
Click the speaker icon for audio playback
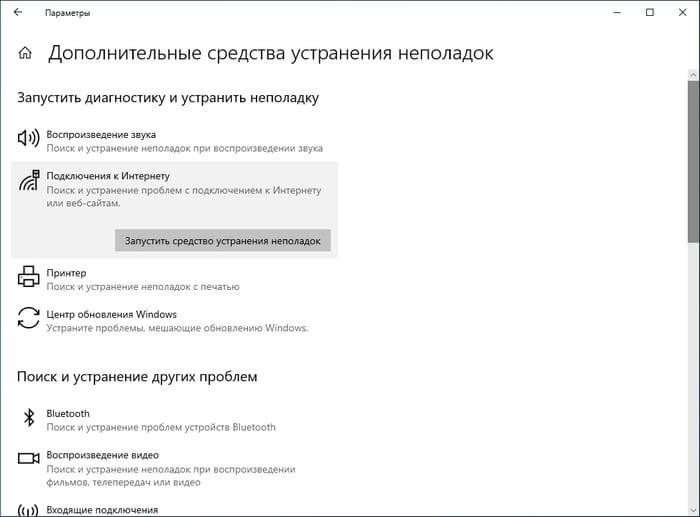[x=29, y=140]
